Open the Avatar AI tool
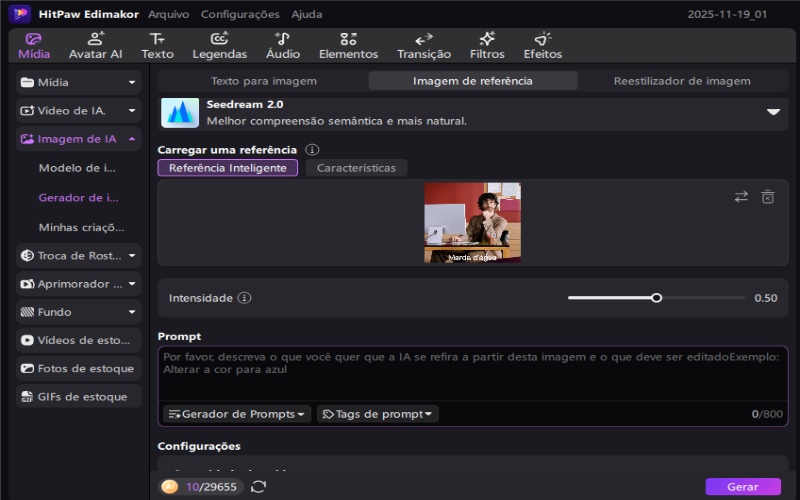Viewport: 800px width, 500px height. (x=95, y=46)
